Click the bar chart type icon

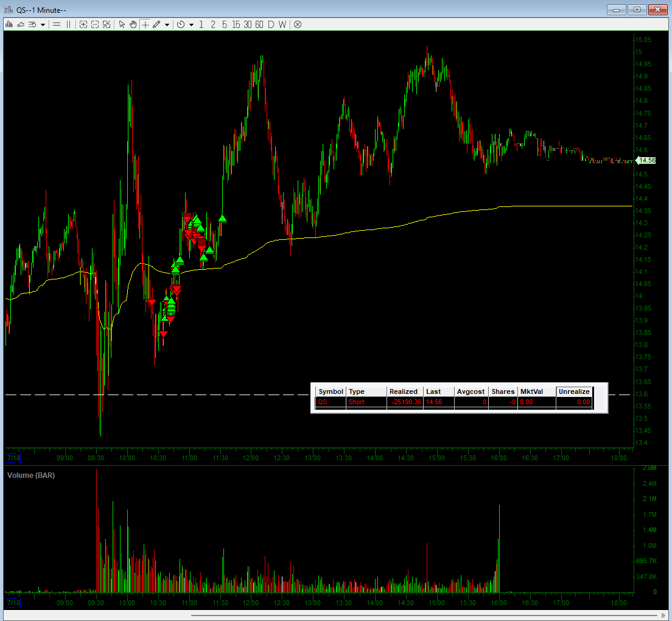point(9,24)
